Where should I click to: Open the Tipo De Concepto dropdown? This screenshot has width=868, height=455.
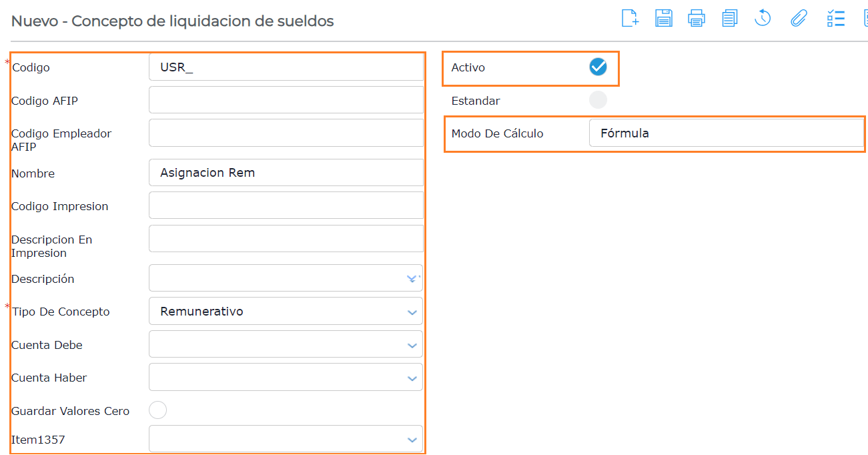click(412, 312)
